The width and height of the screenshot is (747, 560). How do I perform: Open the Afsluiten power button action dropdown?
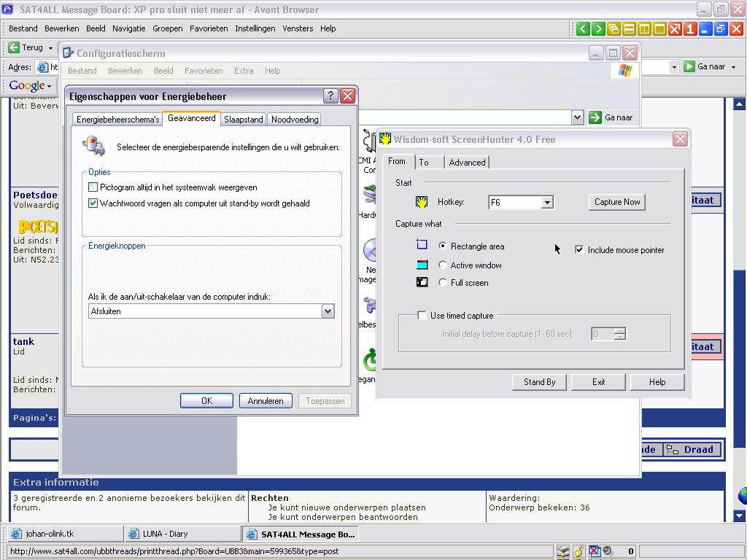click(328, 311)
